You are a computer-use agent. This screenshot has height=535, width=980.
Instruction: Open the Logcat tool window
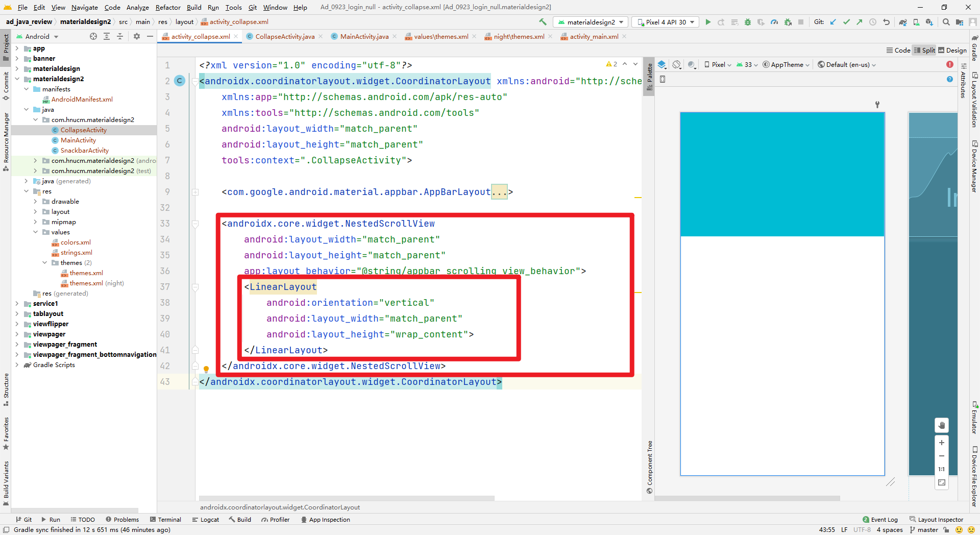pos(206,519)
